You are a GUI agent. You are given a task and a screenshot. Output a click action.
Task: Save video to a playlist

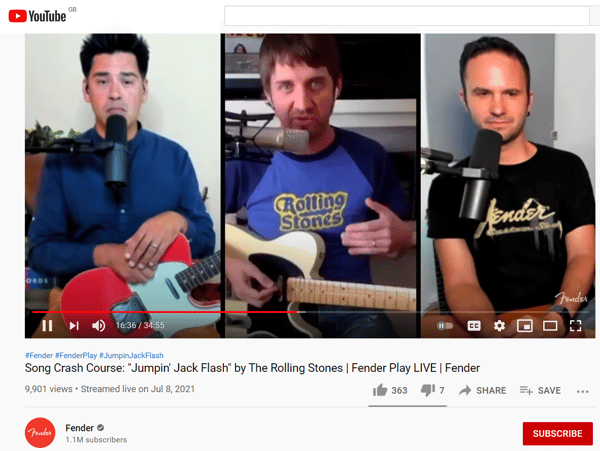[x=540, y=390]
